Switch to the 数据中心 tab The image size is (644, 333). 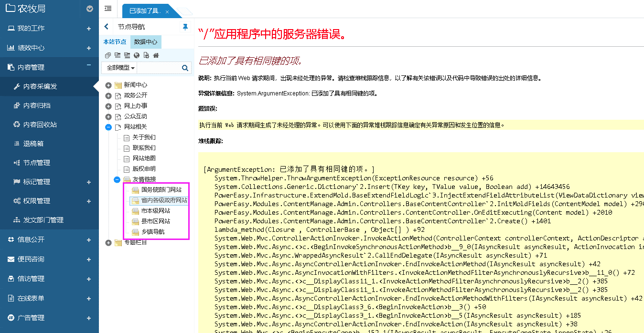(146, 42)
